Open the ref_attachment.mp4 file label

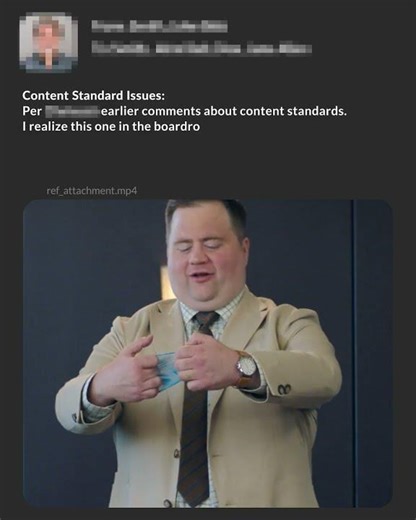[92, 191]
